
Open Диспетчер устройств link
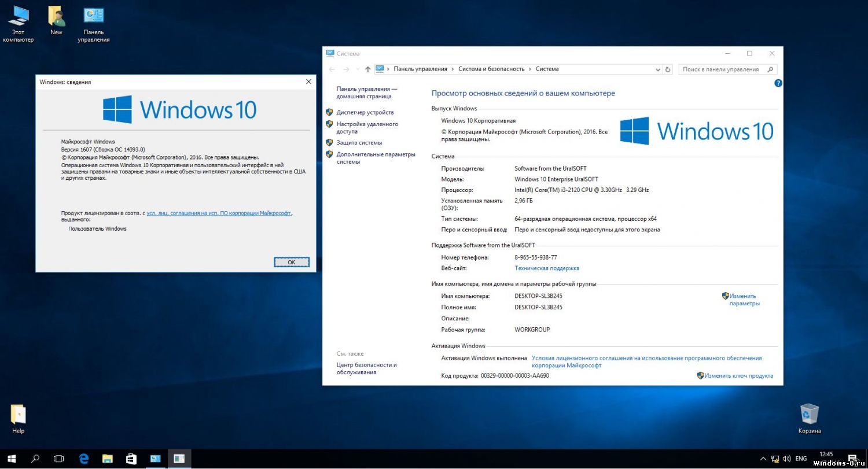tap(365, 112)
